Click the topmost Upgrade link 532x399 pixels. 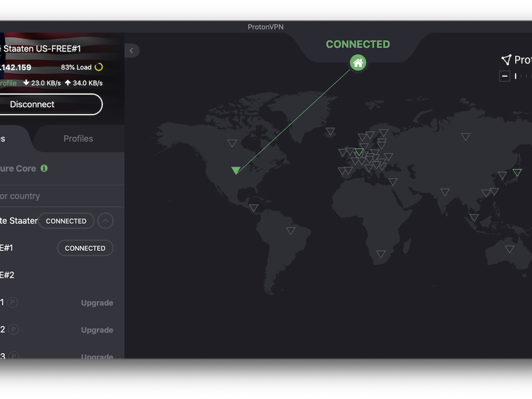[x=97, y=303]
